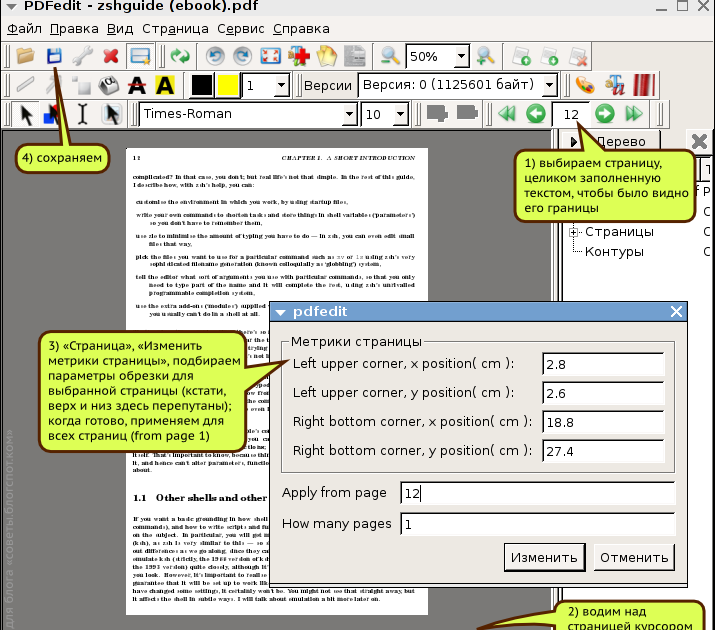Select Контуры in the tree
The height and width of the screenshot is (630, 715).
(x=614, y=252)
